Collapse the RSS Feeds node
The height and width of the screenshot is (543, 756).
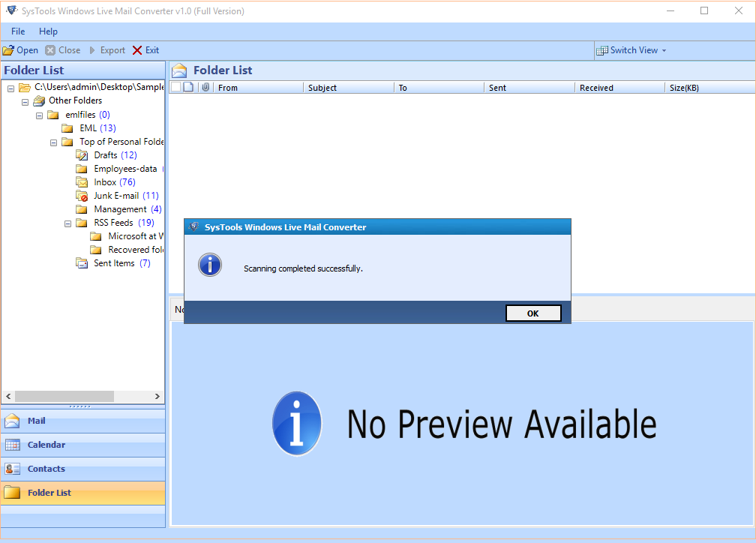tap(68, 223)
